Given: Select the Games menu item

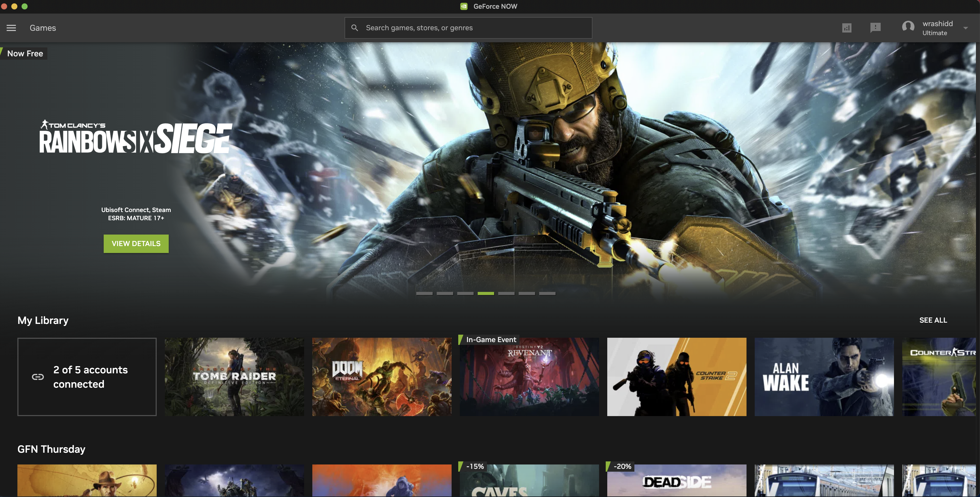Looking at the screenshot, I should coord(42,28).
